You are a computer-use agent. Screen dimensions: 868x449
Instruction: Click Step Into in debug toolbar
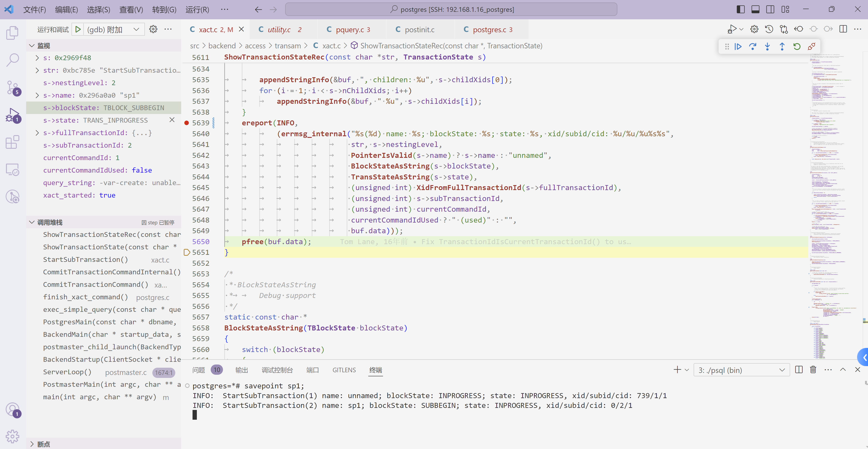tap(767, 47)
